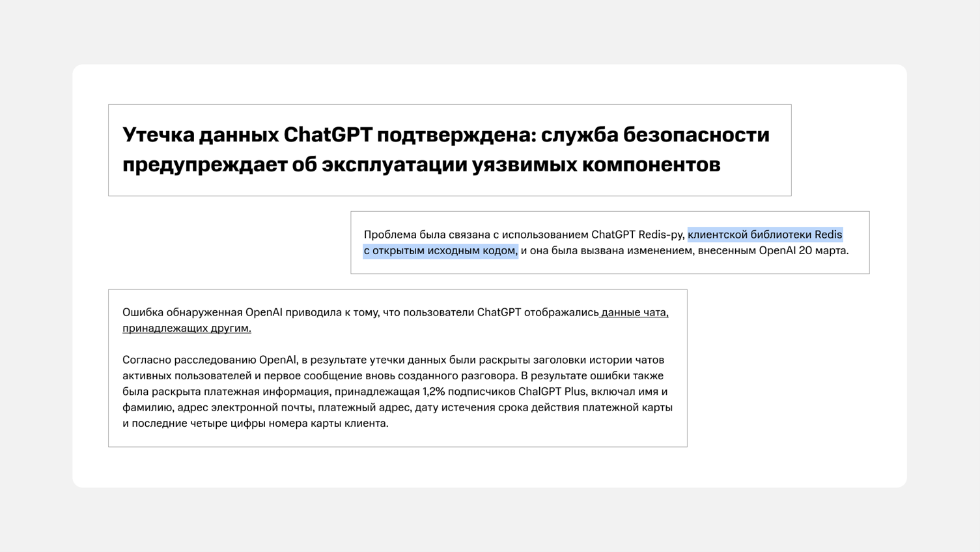Image resolution: width=980 pixels, height=552 pixels.
Task: Click the line 'и последние четыре цифры номера карты клиента'
Action: tap(255, 424)
